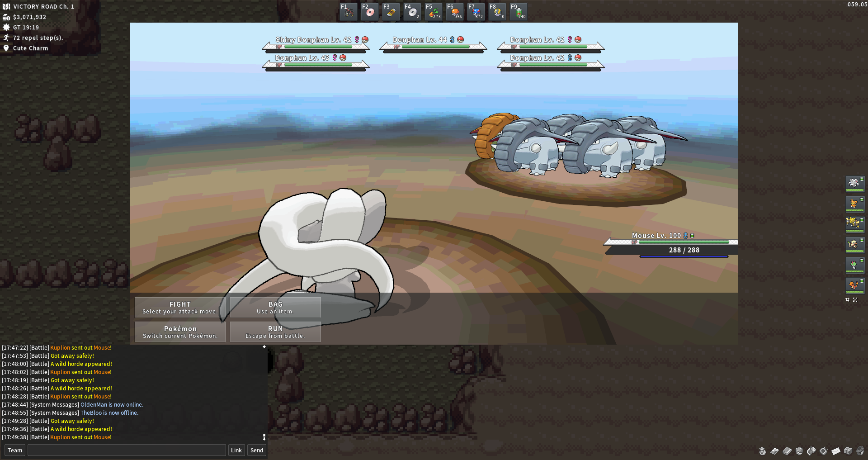Open the gadget with antennas icon
Image resolution: width=868 pixels, height=460 pixels.
(x=823, y=451)
